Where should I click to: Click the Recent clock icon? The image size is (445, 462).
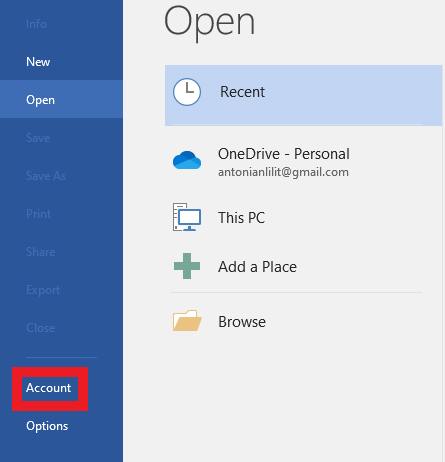click(x=187, y=92)
